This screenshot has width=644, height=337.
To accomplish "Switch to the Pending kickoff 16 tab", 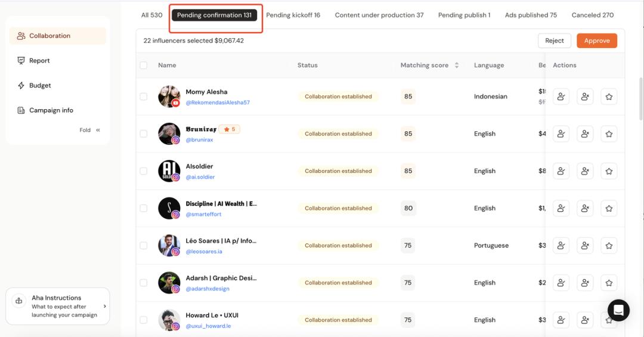I will (293, 15).
